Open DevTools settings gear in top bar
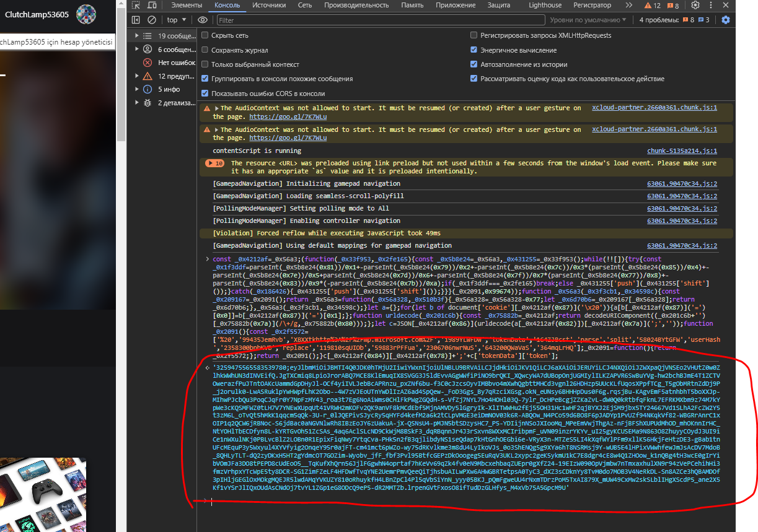Viewport: 758px width, 532px height. [x=695, y=6]
